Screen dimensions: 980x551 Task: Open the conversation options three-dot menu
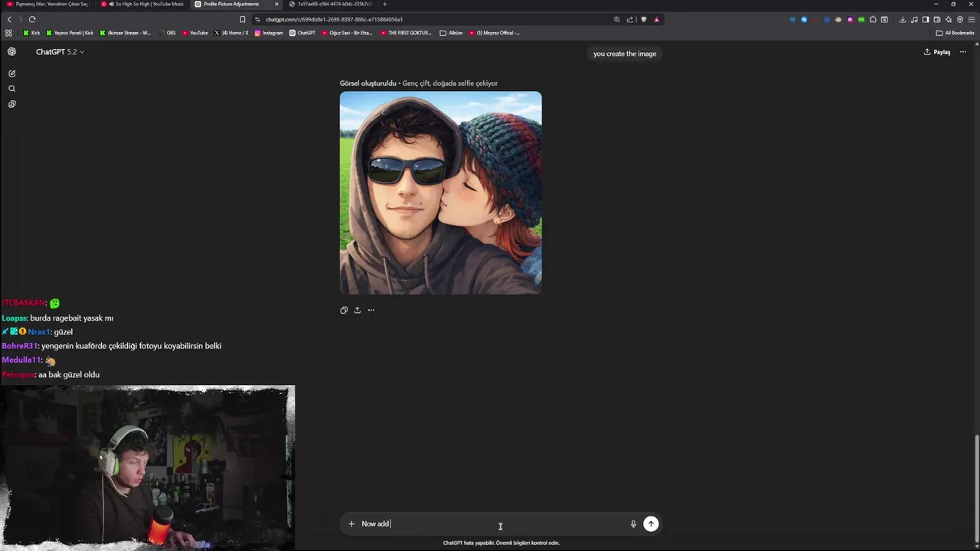pyautogui.click(x=963, y=52)
